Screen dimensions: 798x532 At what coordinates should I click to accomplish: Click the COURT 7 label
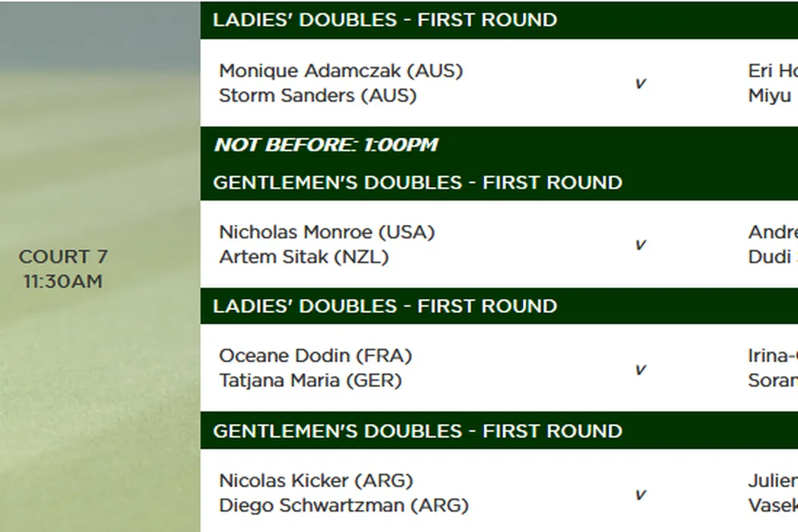coord(63,257)
